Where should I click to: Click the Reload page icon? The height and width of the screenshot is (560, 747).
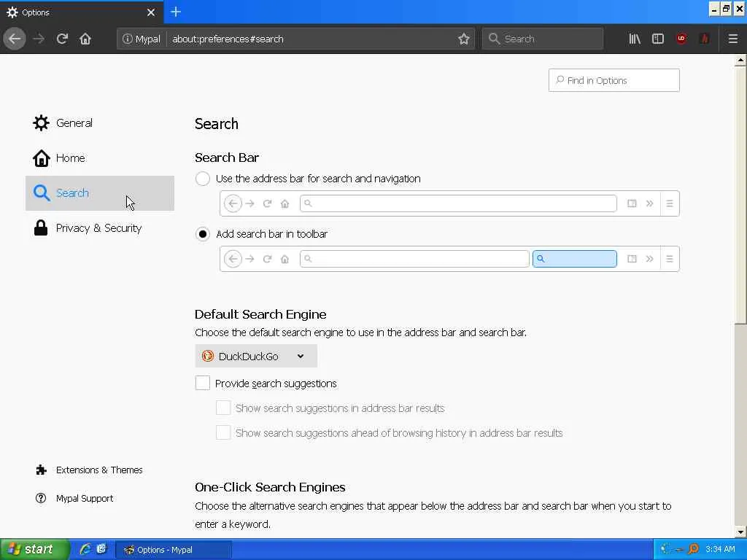[x=62, y=39]
